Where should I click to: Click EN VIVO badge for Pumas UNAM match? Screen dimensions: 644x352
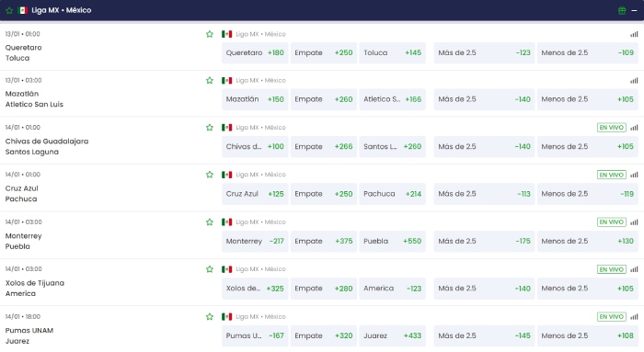(612, 317)
